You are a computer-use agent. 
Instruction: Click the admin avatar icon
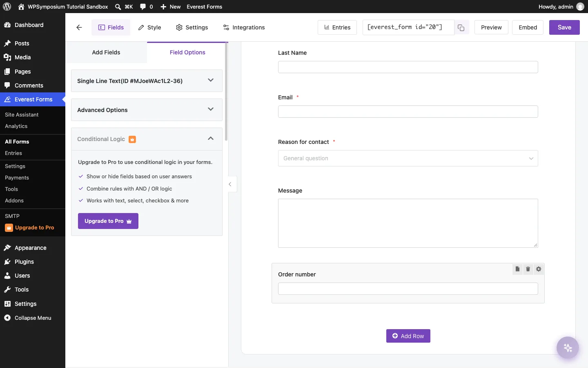[x=580, y=7]
